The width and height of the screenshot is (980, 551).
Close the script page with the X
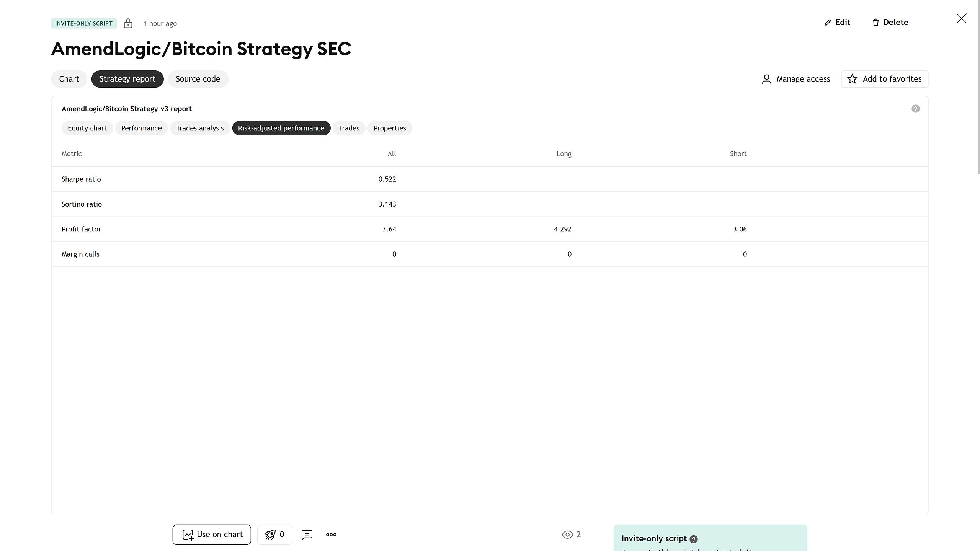point(962,18)
